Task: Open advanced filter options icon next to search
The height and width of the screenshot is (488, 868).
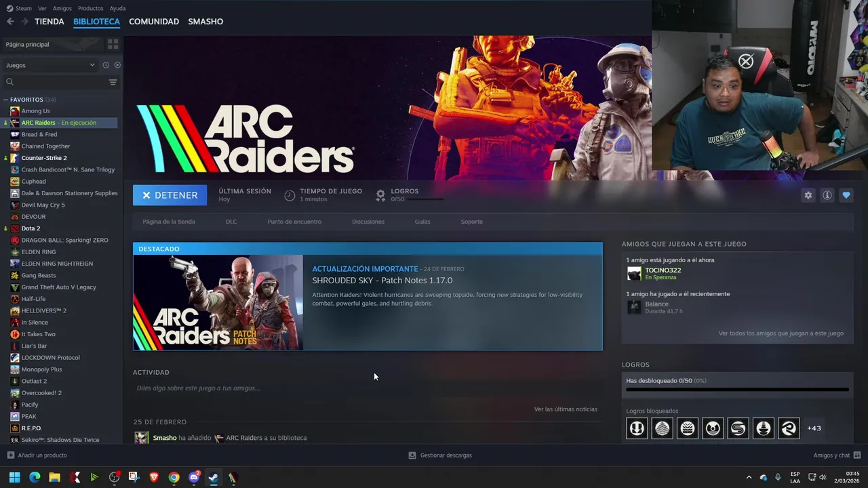Action: [x=113, y=82]
